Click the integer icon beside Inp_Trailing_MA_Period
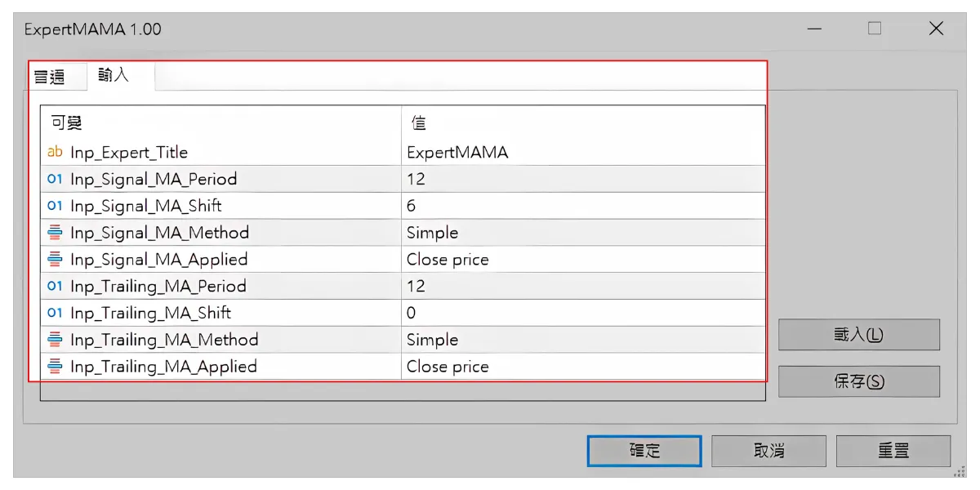The width and height of the screenshot is (980, 490). [55, 287]
